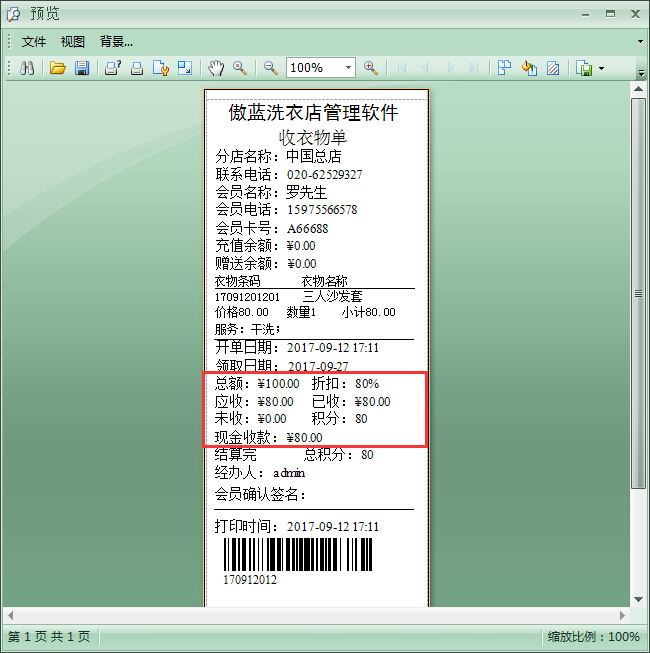The height and width of the screenshot is (653, 650).
Task: Click the zoom out icon
Action: [270, 68]
